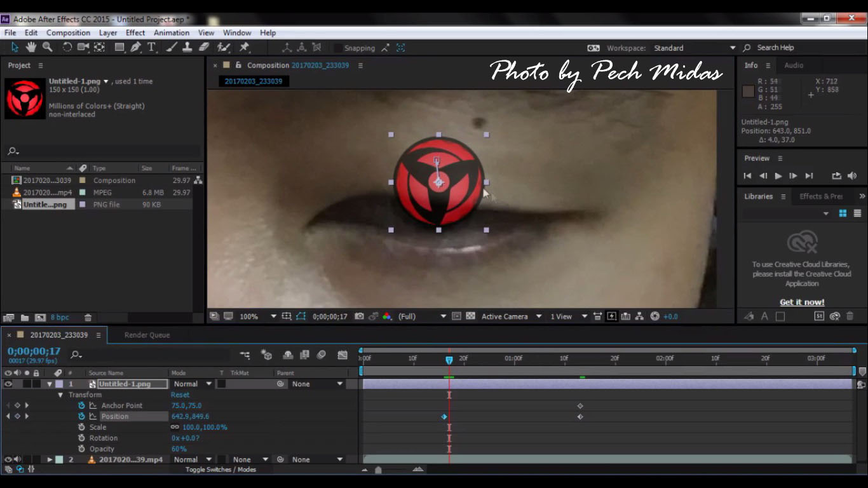Enable the Opacity stopwatch
Viewport: 868px width, 488px height.
click(x=81, y=449)
